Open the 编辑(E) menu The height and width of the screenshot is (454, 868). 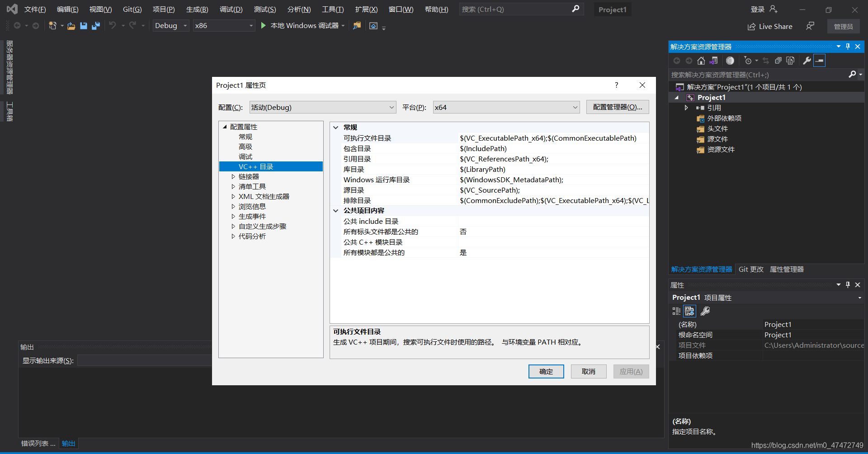coord(68,9)
